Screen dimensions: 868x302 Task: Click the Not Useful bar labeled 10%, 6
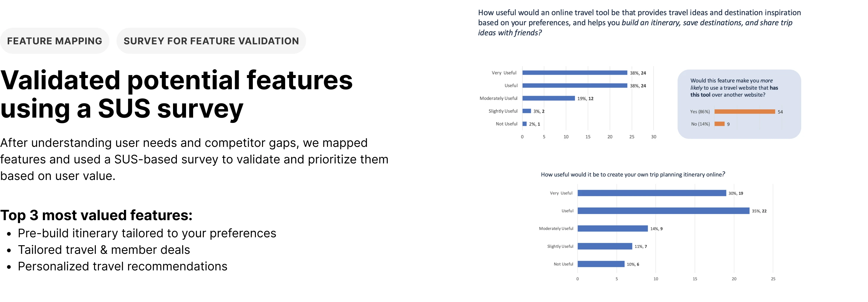coord(601,264)
